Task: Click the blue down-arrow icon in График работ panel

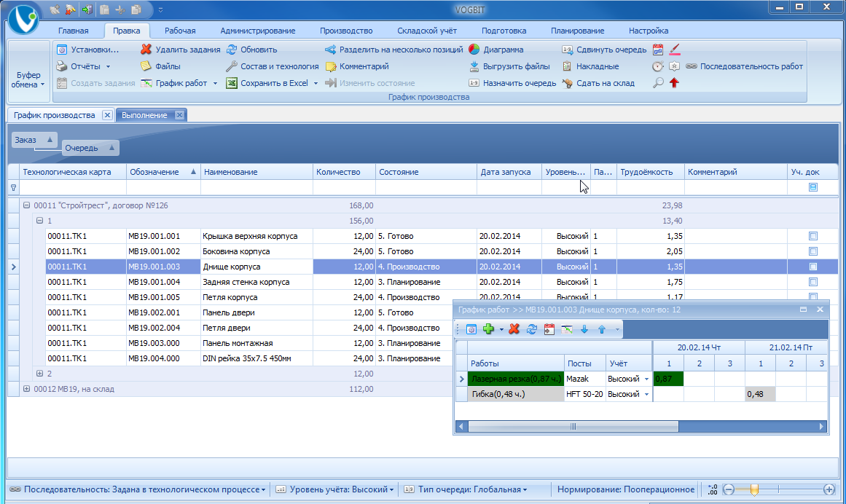Action: 584,328
